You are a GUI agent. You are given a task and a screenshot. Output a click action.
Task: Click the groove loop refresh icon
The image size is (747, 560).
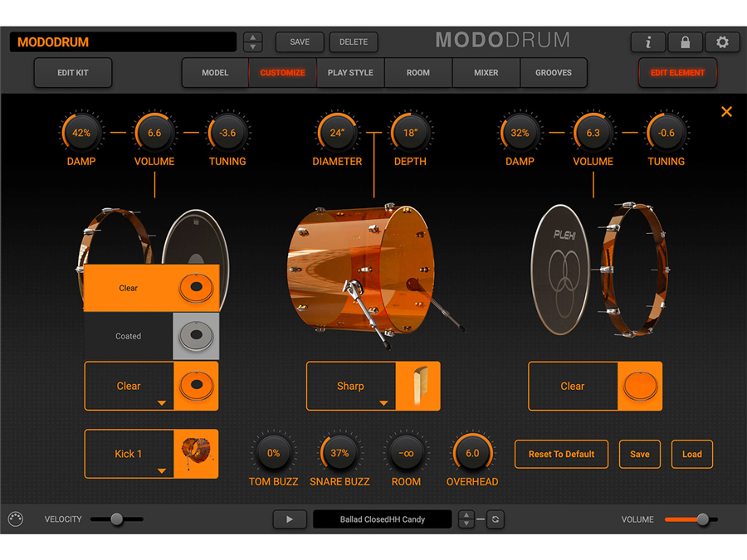496,519
